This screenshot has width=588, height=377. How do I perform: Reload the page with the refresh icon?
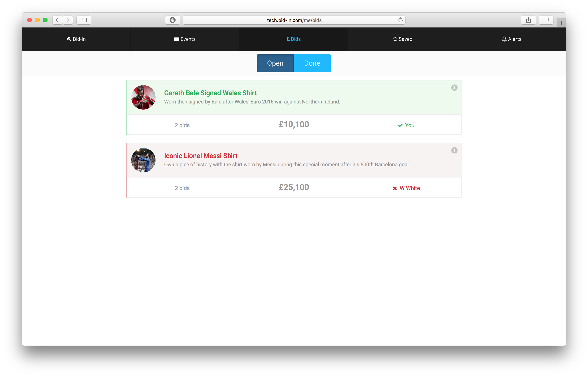[400, 20]
